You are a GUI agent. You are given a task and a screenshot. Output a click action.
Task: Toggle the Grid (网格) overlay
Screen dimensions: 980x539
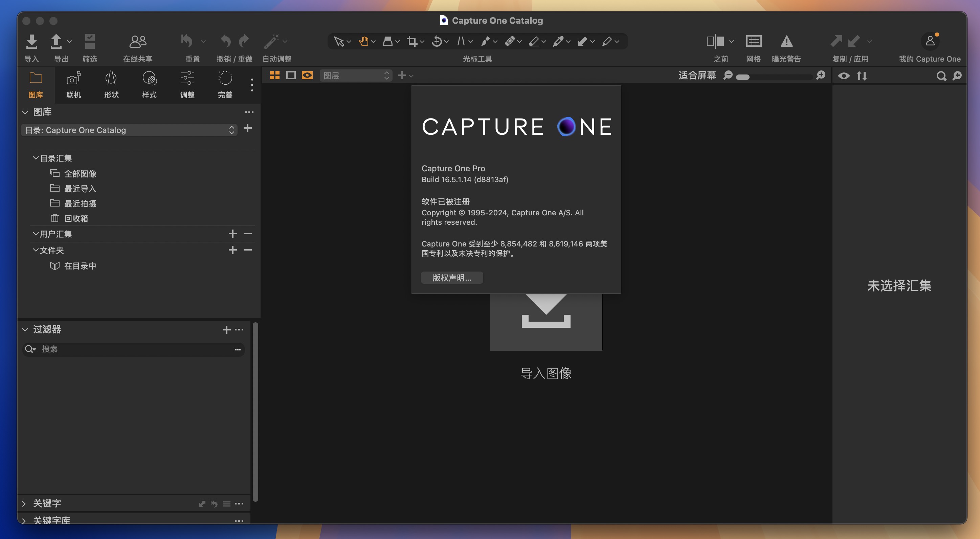coord(753,41)
